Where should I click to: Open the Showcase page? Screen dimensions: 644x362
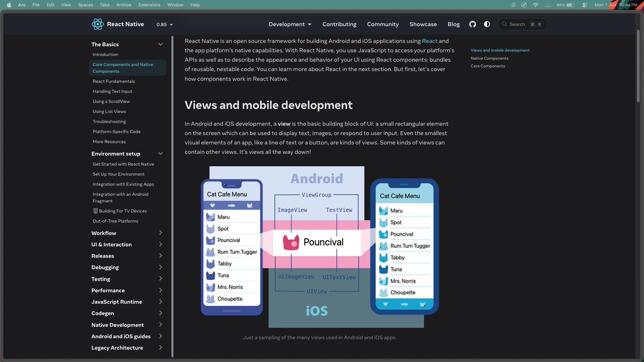click(x=423, y=24)
